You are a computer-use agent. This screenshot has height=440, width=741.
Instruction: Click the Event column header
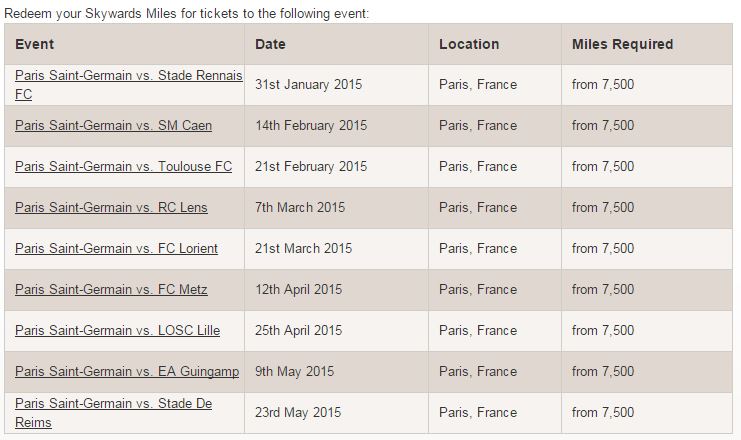pos(35,45)
